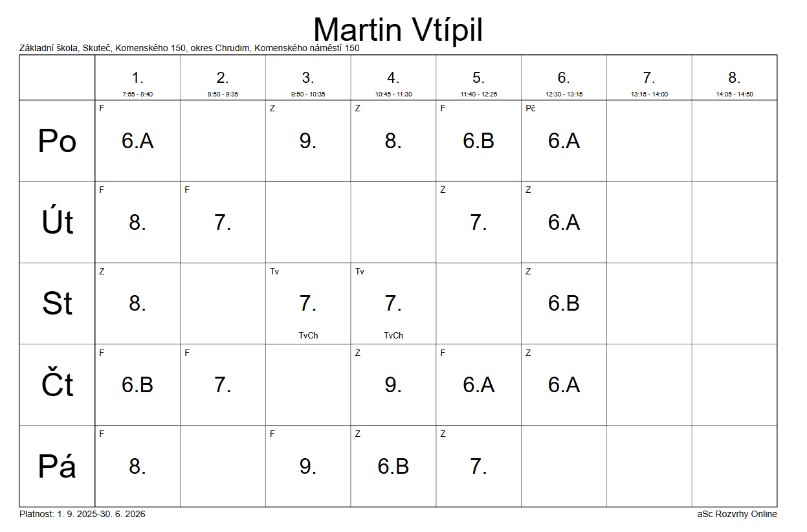Click the Martin Vtípil title heading
The width and height of the screenshot is (807, 532).
(x=398, y=30)
